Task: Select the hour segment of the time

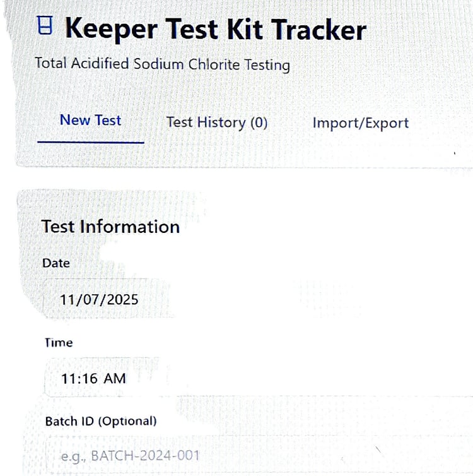Action: (69, 379)
